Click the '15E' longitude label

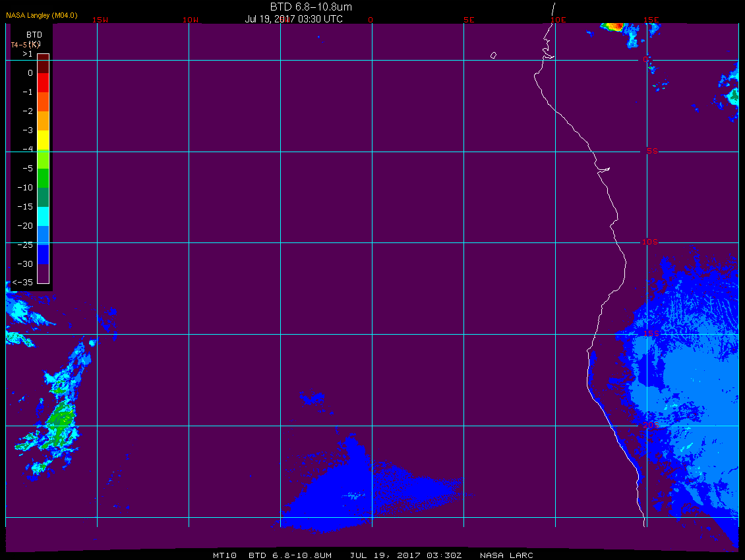651,20
